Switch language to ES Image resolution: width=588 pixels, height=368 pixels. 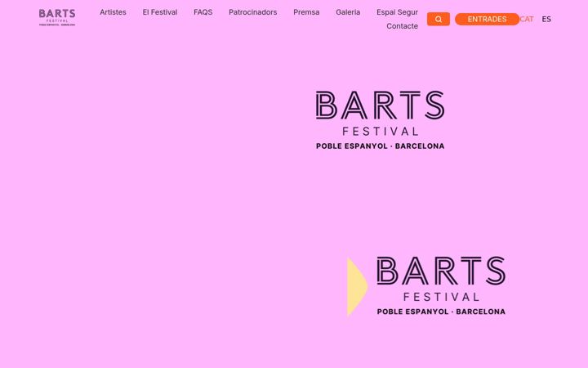pos(546,19)
